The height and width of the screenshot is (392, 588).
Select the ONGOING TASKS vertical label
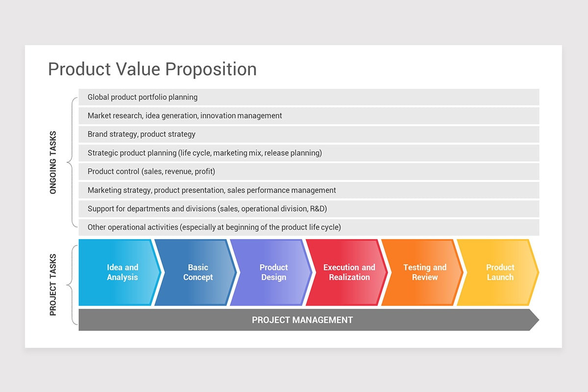[53, 162]
